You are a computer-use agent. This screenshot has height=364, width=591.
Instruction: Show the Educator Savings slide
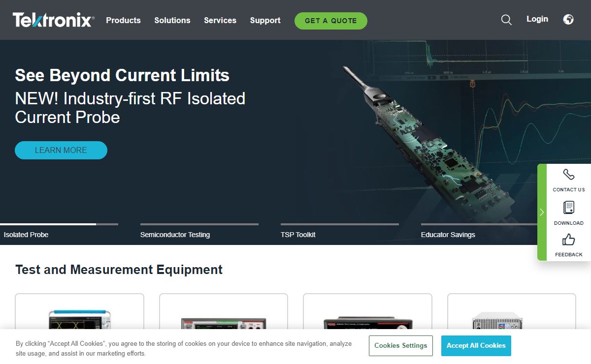(448, 235)
